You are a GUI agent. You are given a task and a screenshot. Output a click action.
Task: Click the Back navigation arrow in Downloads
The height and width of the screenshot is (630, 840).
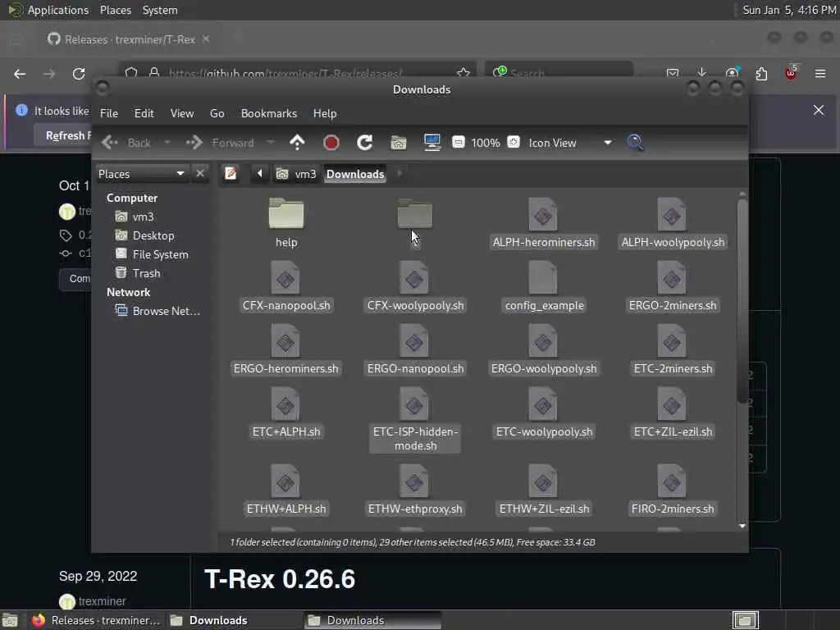tap(110, 143)
